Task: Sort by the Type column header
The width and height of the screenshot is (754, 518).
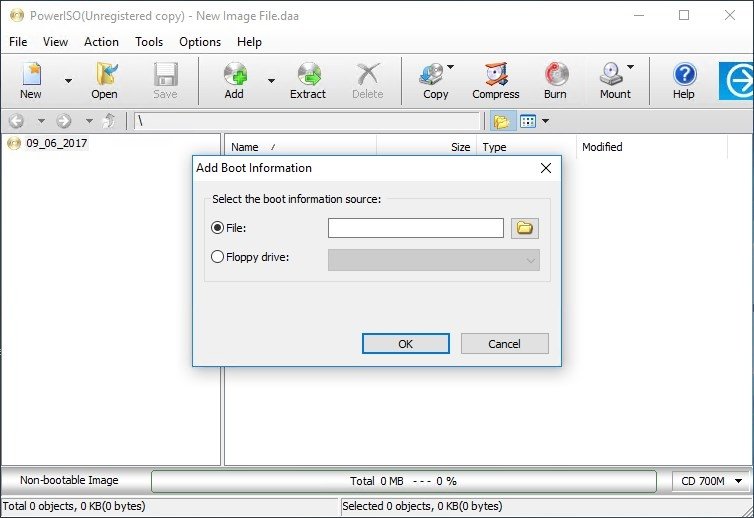Action: click(x=527, y=147)
